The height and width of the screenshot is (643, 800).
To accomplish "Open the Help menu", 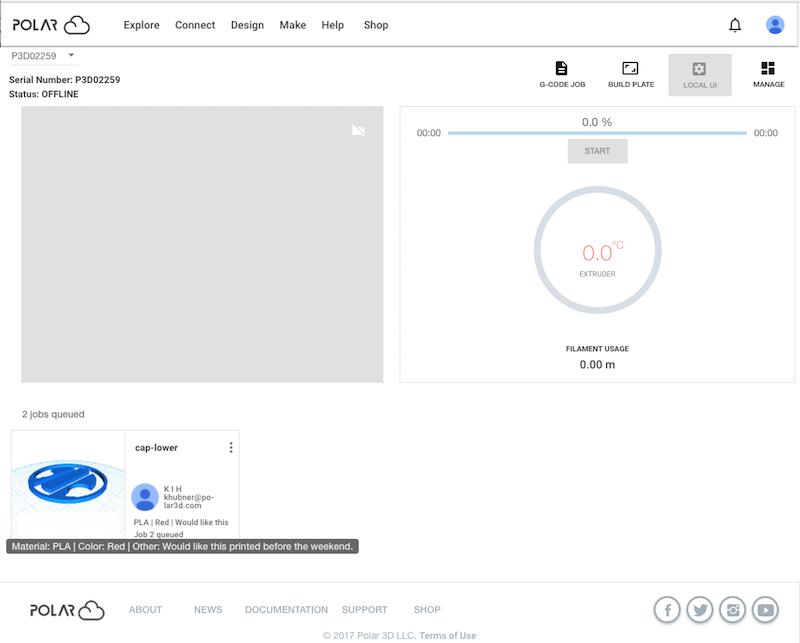I will pyautogui.click(x=332, y=25).
